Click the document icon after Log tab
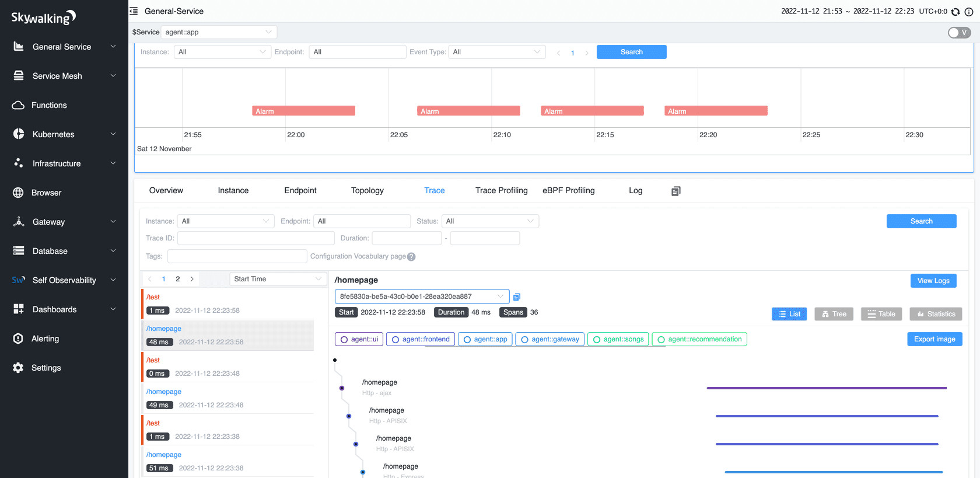Screen dimensions: 980x478 (675, 191)
